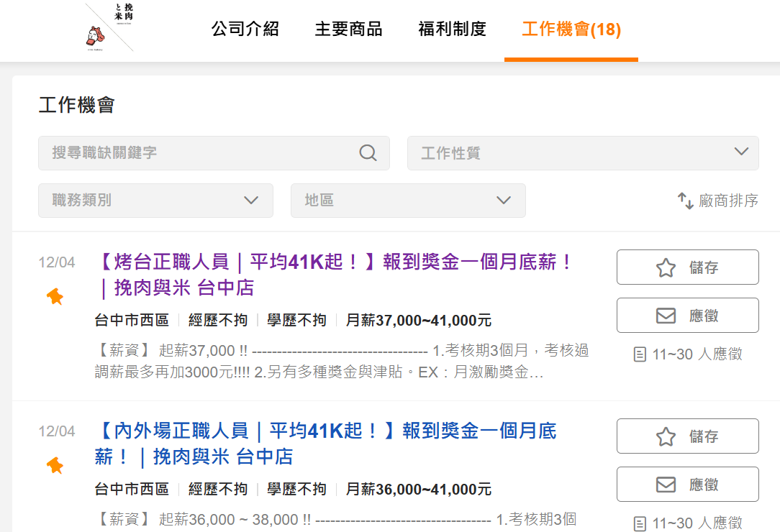Select the 工作機會(18) tab
780x532 pixels.
571,29
